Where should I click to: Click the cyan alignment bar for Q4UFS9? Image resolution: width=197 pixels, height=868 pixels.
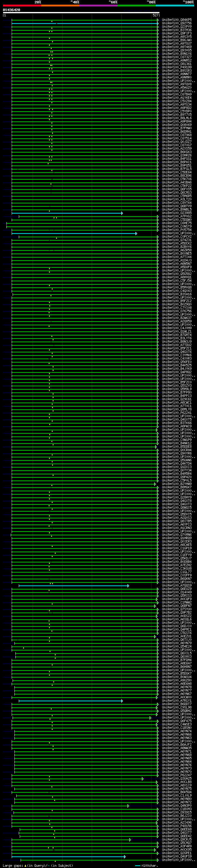pos(69,856)
